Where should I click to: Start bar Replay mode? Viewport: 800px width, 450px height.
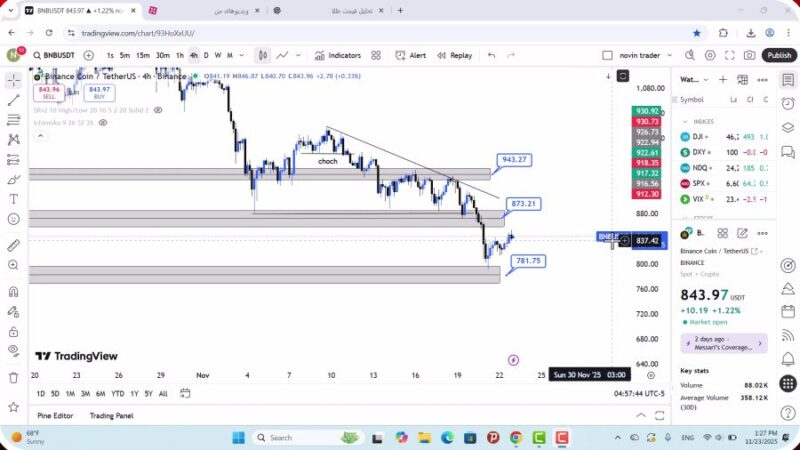point(455,55)
